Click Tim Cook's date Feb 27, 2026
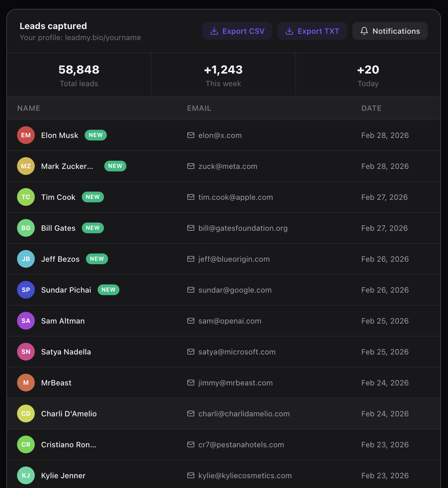This screenshot has height=488, width=448. tap(384, 197)
